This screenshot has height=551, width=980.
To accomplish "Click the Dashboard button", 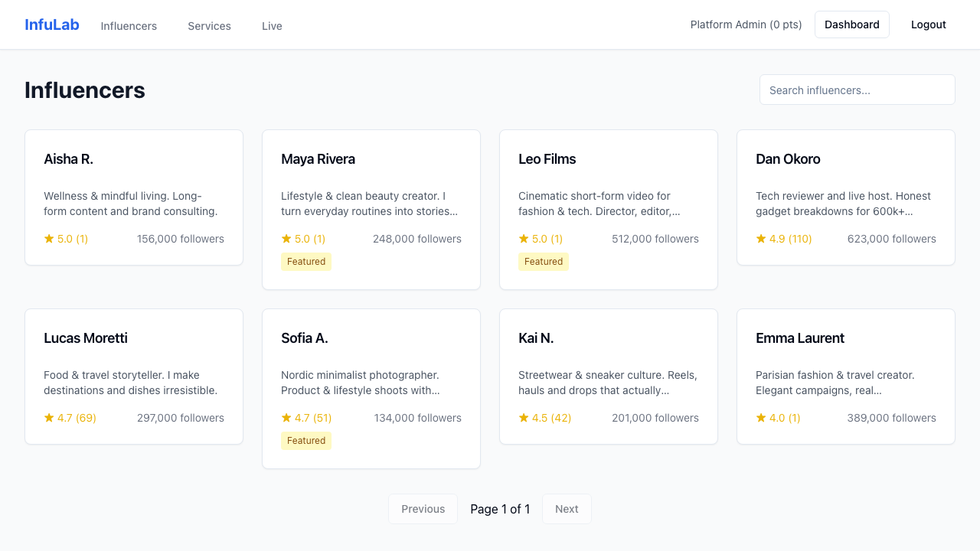I will point(852,24).
